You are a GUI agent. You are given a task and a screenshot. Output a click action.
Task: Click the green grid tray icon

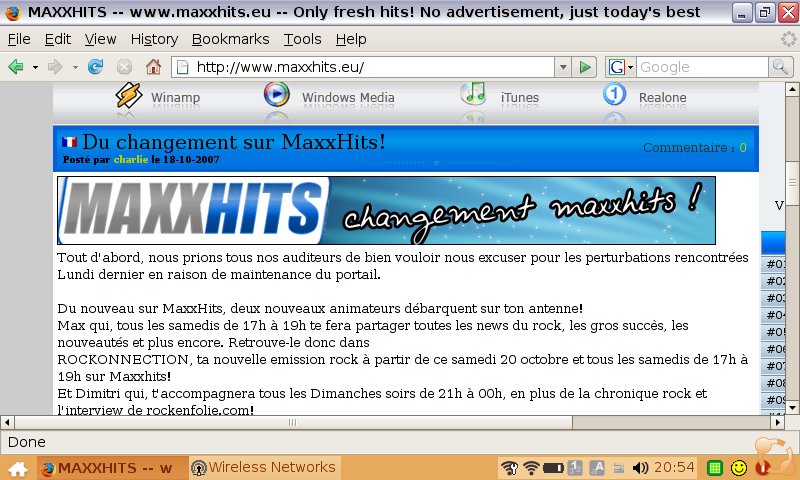715,468
